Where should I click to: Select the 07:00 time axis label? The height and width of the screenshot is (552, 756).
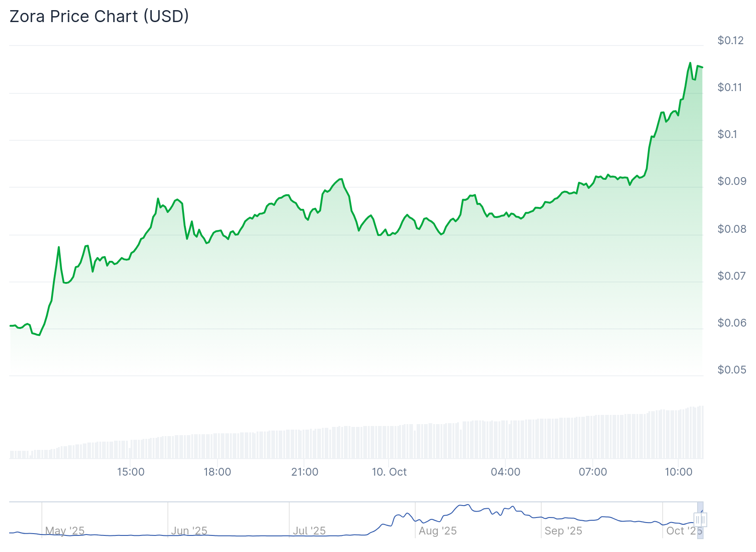593,472
